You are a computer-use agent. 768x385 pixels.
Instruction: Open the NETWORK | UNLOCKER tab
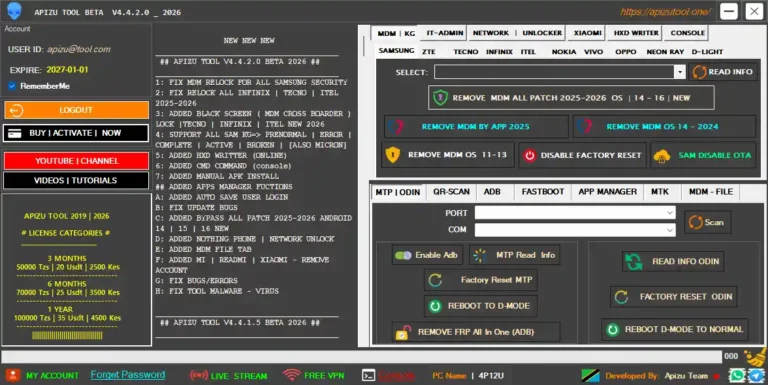coord(517,33)
